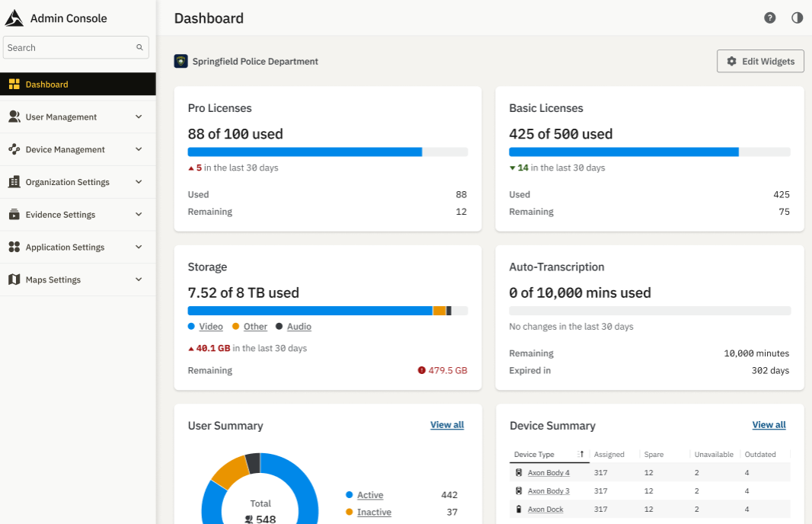Open the Help icon in the header
812x524 pixels.
pyautogui.click(x=769, y=18)
